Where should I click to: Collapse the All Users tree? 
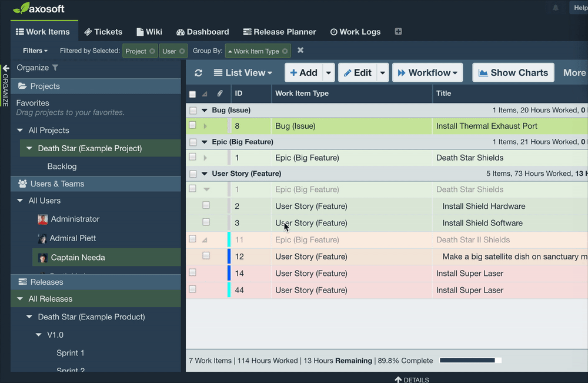click(x=20, y=201)
